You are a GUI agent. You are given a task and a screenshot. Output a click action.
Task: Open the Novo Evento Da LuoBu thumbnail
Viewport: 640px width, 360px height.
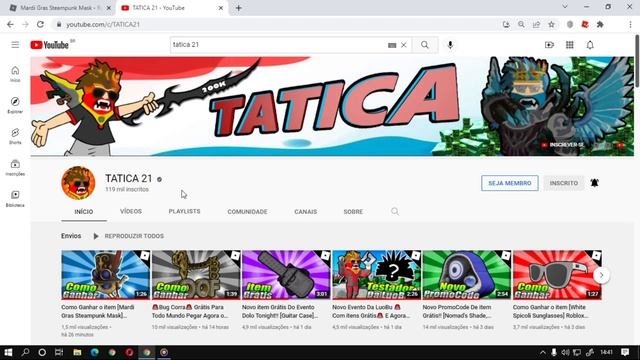[376, 275]
